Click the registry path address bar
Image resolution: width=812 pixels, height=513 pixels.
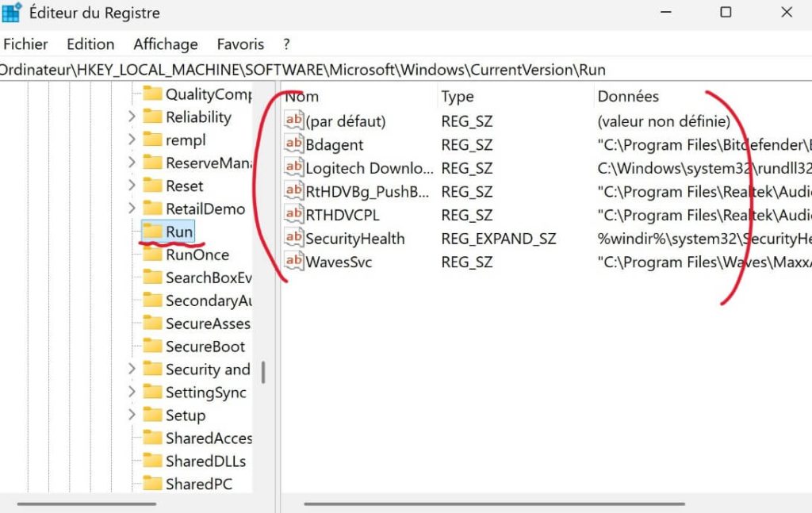click(x=396, y=70)
